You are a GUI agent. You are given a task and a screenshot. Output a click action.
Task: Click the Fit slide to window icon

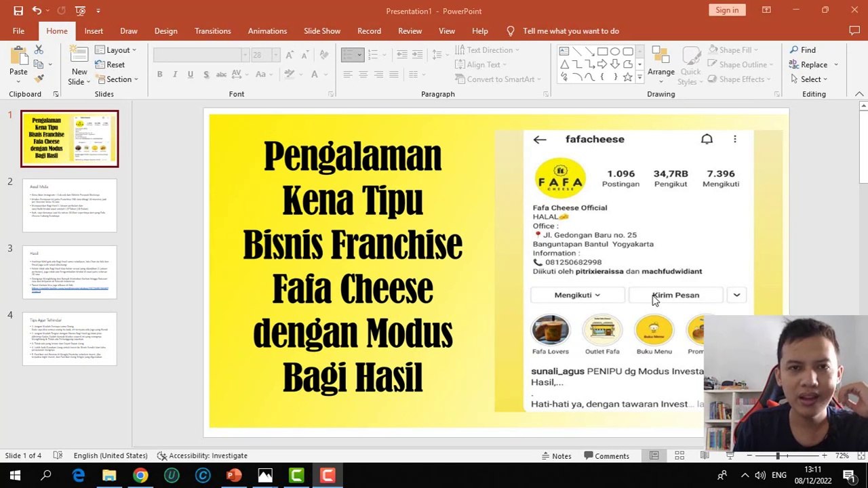pyautogui.click(x=860, y=455)
